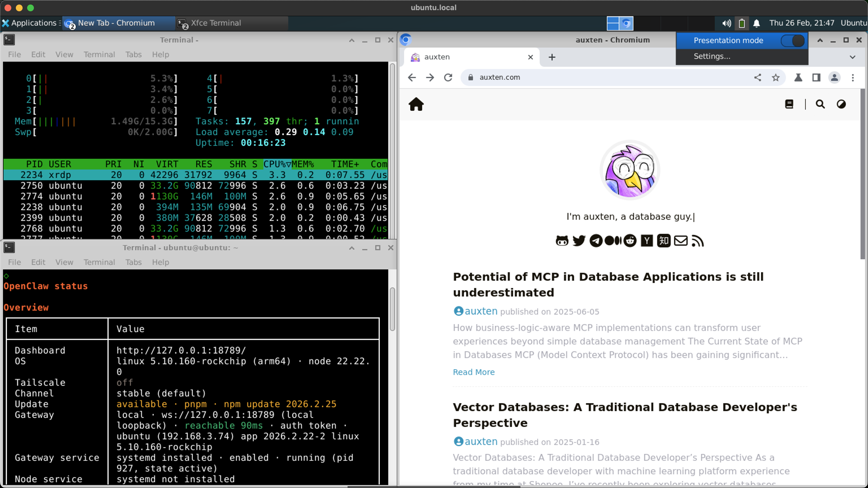
Task: Open the GitHub profile icon on auxten's page
Action: (x=562, y=240)
